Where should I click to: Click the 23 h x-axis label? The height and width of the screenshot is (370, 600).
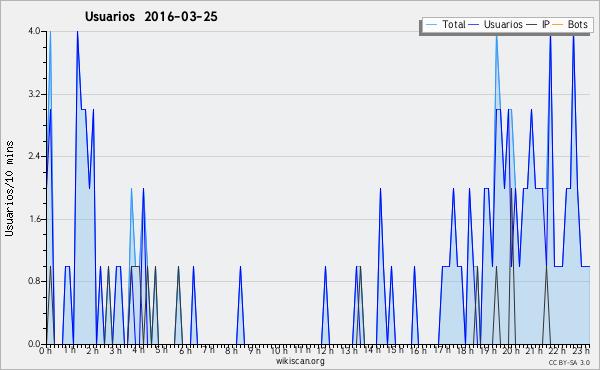[x=581, y=350]
